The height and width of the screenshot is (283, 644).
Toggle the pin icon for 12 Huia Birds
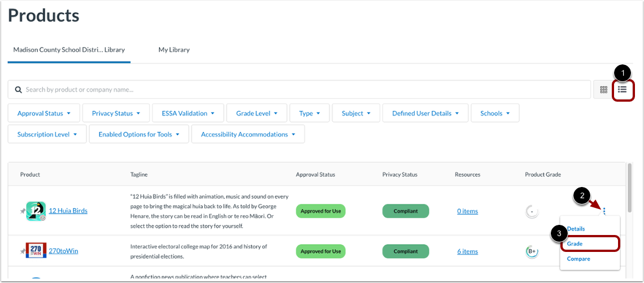(23, 211)
